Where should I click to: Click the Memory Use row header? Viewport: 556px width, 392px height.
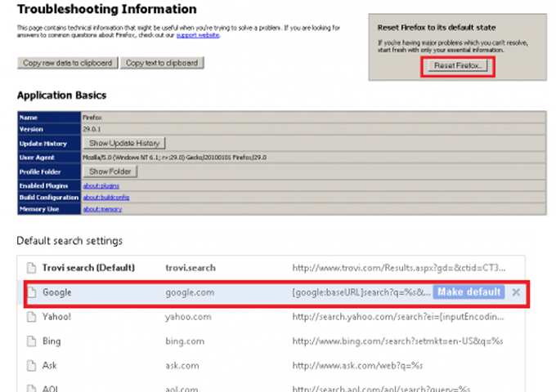click(x=49, y=209)
